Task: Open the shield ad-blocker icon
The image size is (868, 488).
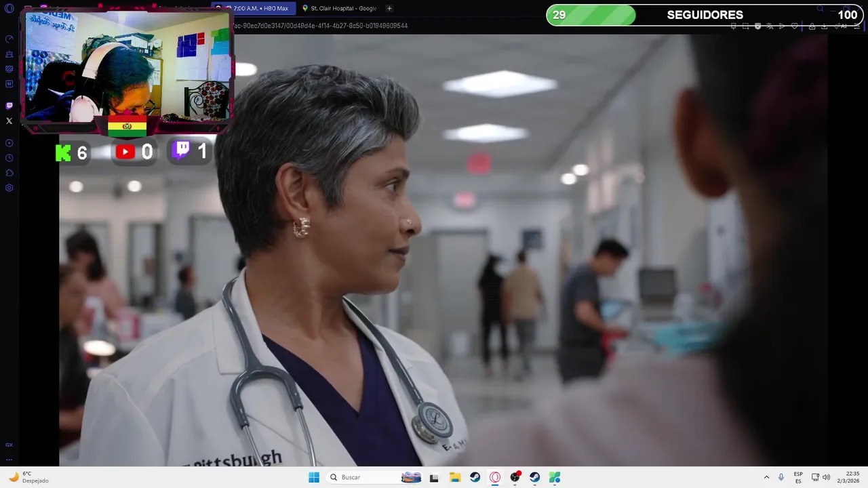Action: click(x=757, y=26)
